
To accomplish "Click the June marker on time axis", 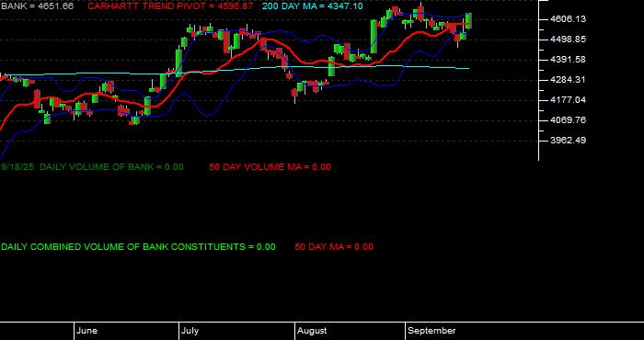I will click(x=86, y=331).
